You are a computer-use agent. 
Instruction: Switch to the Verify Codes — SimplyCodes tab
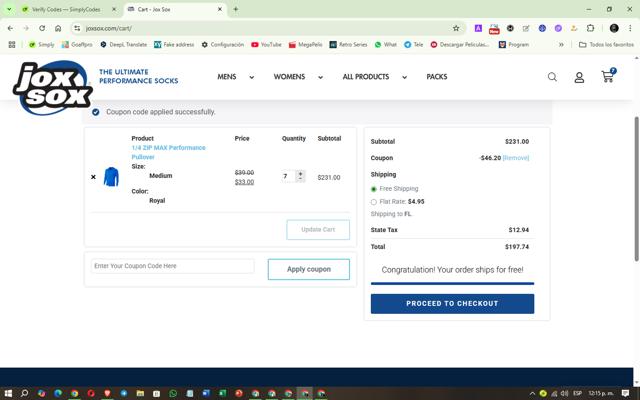(x=66, y=9)
